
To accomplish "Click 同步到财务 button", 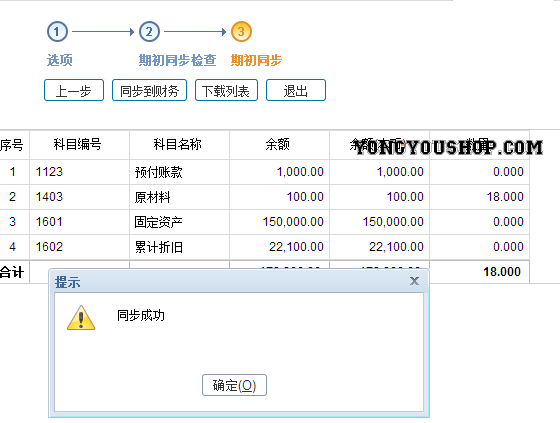I will [x=149, y=90].
